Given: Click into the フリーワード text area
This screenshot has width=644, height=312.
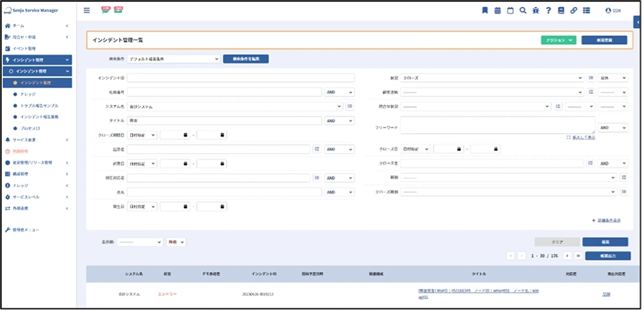Looking at the screenshot, I should click(x=498, y=125).
